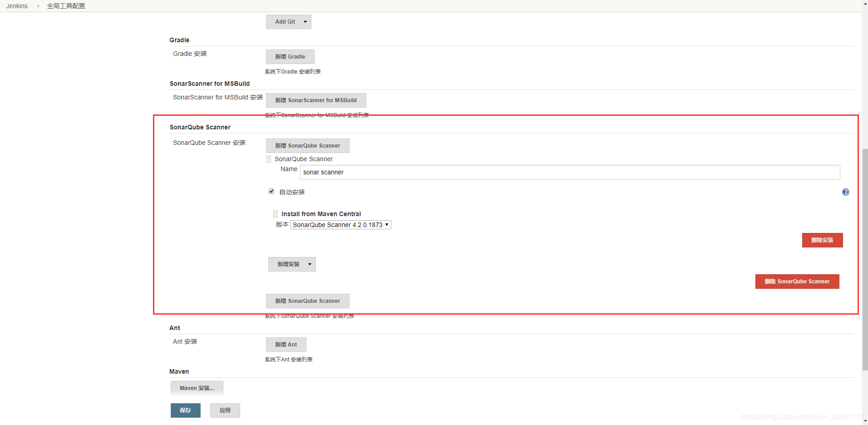Click the Maven section heading

click(179, 371)
